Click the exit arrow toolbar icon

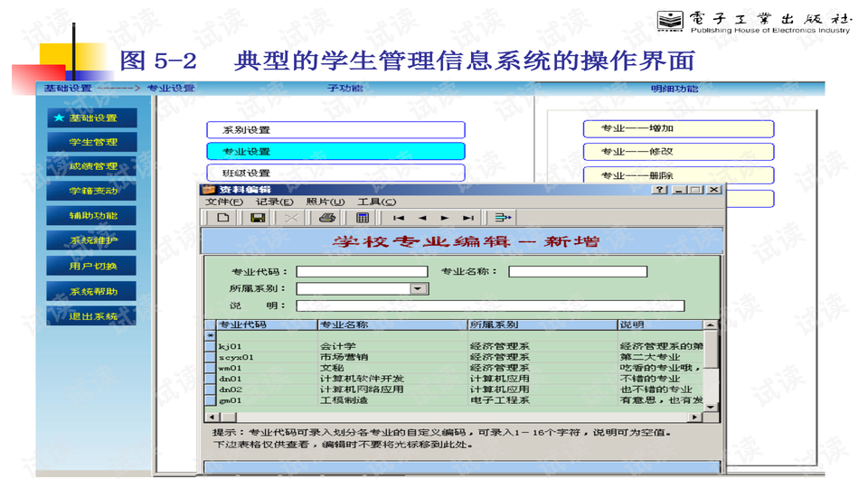coord(503,218)
